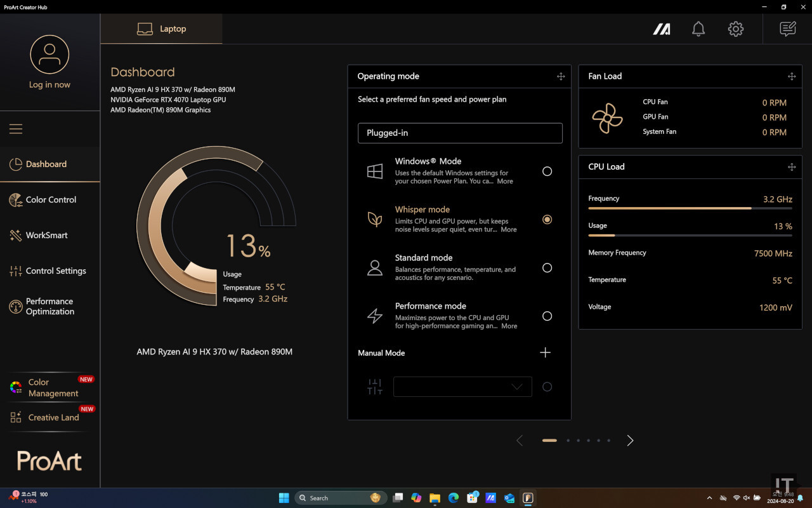This screenshot has height=508, width=812.
Task: Select the Windows Mode radio button
Action: pyautogui.click(x=547, y=171)
